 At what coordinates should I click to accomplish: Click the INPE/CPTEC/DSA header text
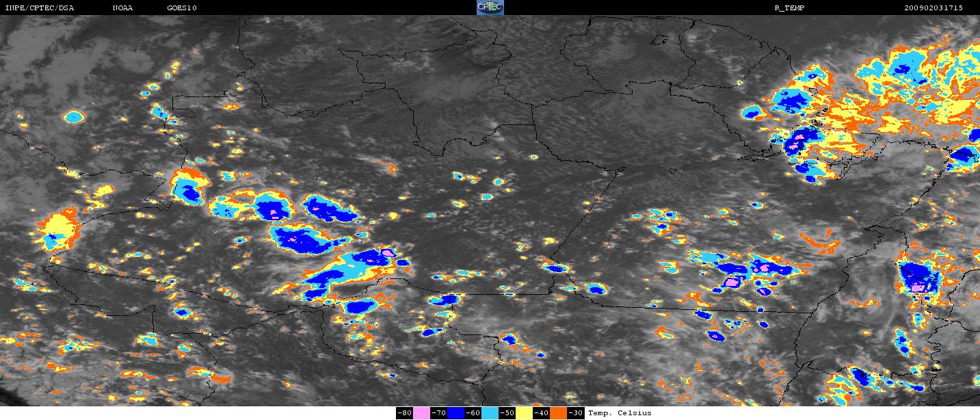click(x=40, y=8)
